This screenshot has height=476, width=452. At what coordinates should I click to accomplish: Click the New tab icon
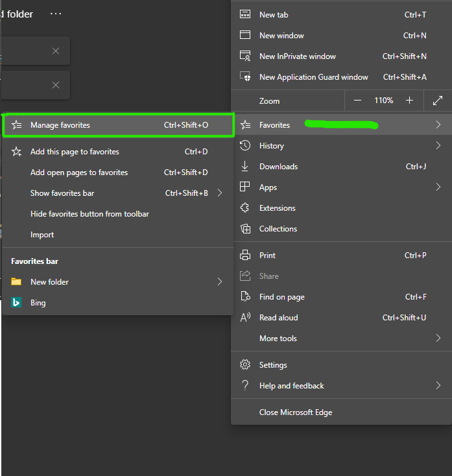point(245,14)
